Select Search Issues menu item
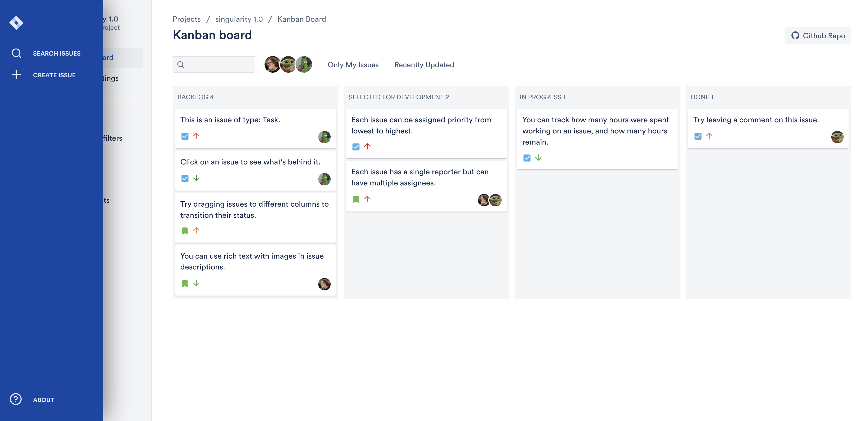The image size is (868, 421). tap(57, 53)
